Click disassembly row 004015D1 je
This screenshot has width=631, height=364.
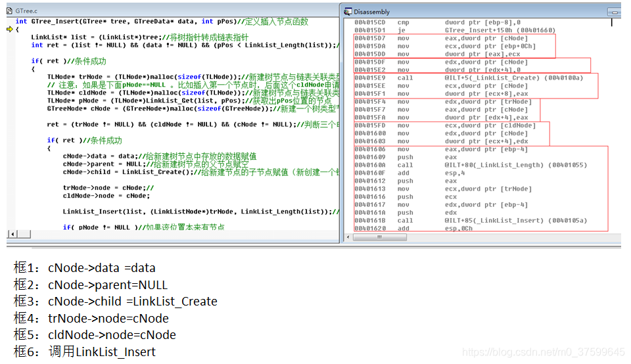(455, 30)
